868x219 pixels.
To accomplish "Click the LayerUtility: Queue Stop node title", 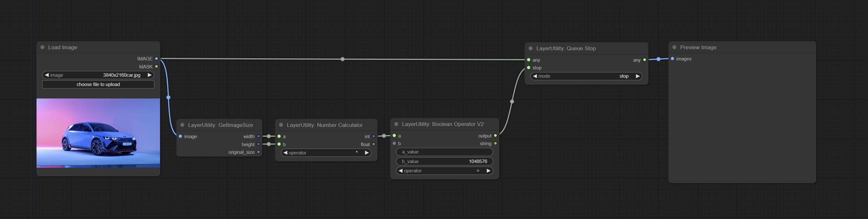I will [x=566, y=48].
